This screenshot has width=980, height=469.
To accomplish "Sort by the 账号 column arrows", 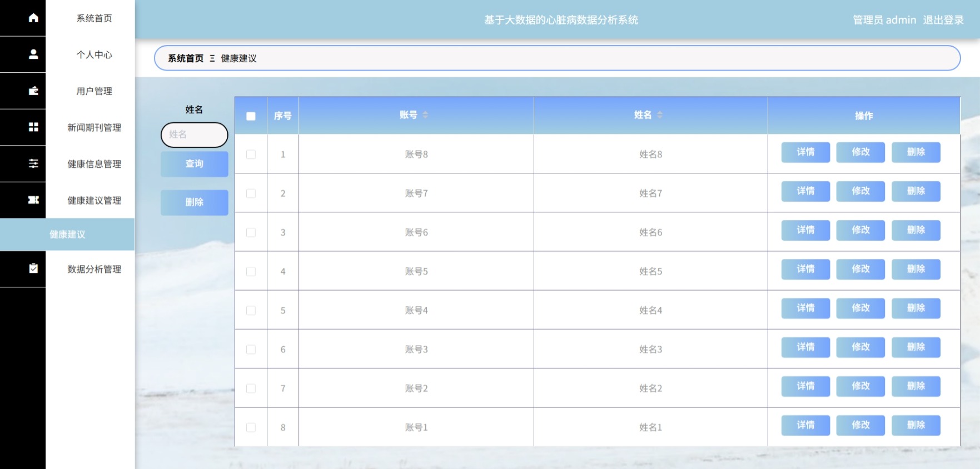I will [x=425, y=115].
